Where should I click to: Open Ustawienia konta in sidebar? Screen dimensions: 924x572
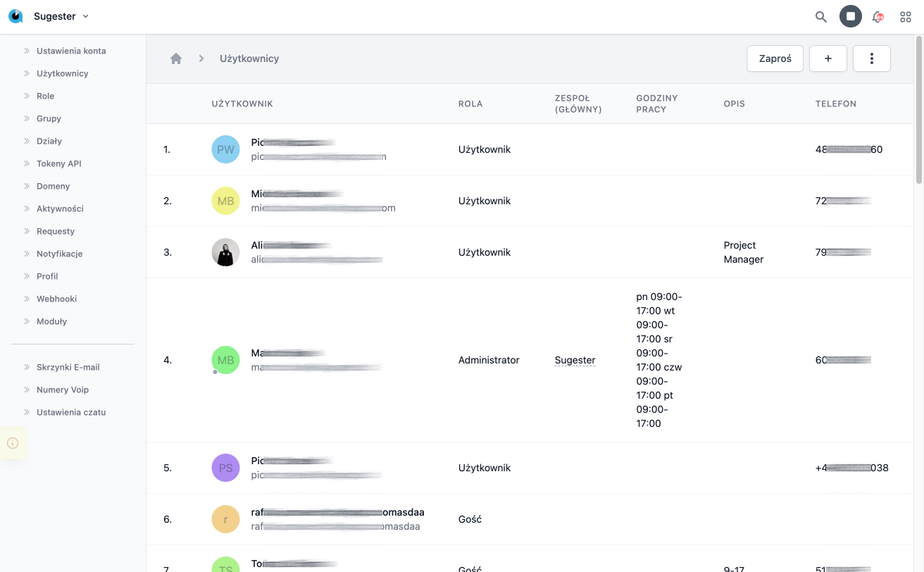click(71, 51)
